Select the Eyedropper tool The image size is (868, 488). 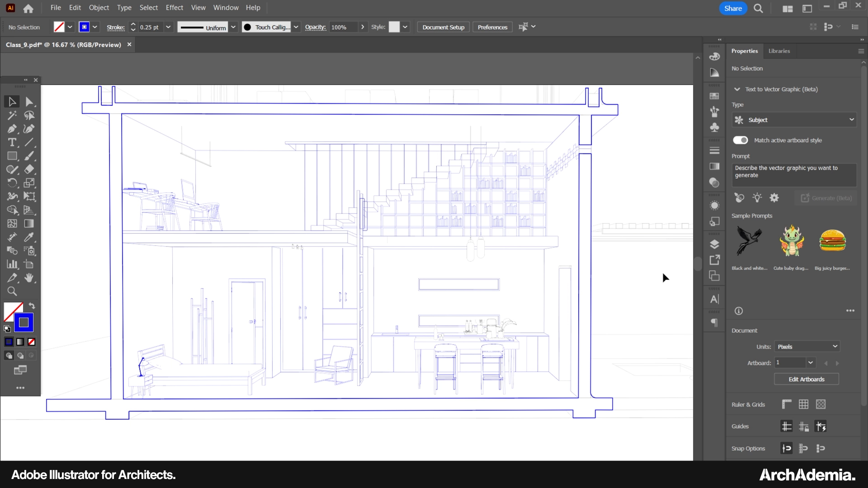pyautogui.click(x=29, y=237)
